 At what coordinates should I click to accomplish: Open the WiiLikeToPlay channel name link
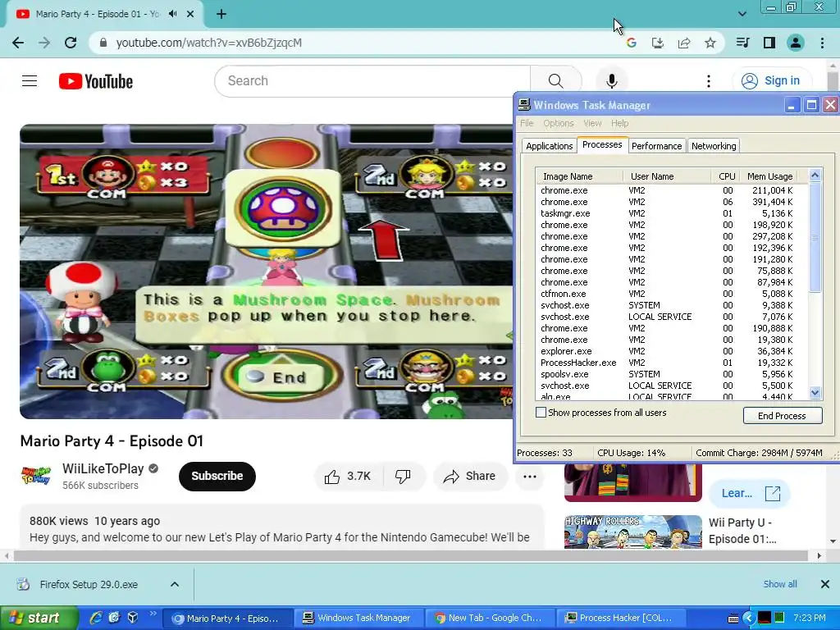coord(103,468)
